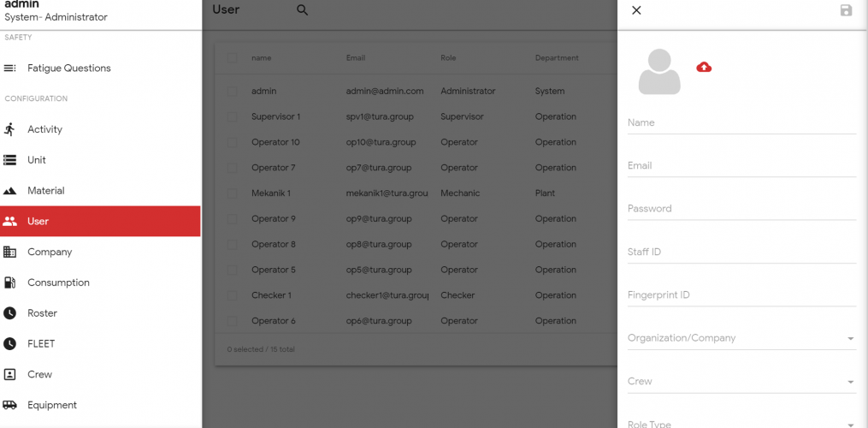Go to the Roster menu item

click(42, 313)
